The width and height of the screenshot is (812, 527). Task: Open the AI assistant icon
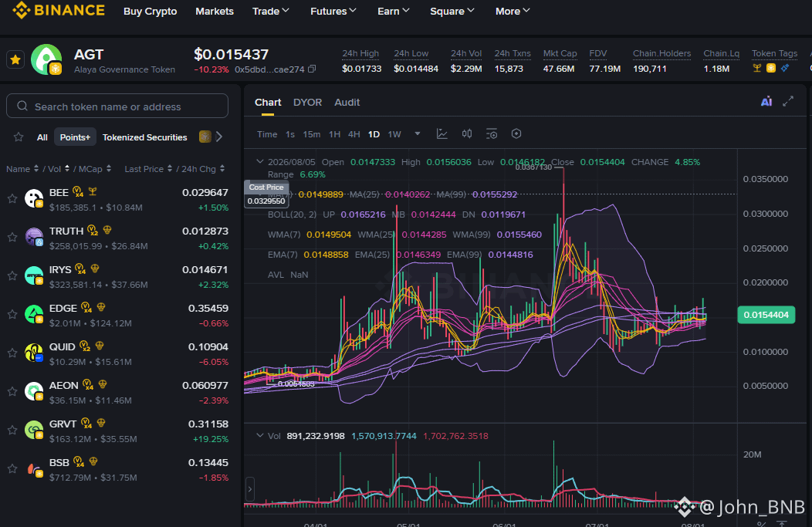point(766,102)
